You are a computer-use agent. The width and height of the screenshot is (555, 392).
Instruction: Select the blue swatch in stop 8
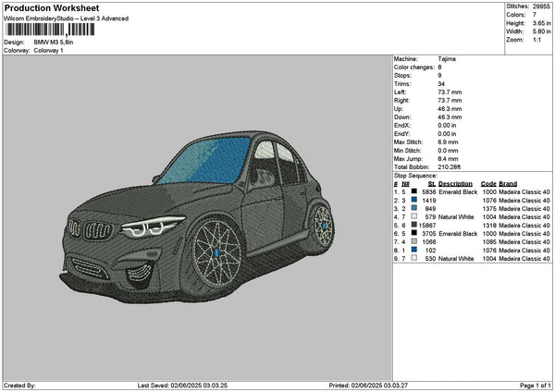coord(413,250)
